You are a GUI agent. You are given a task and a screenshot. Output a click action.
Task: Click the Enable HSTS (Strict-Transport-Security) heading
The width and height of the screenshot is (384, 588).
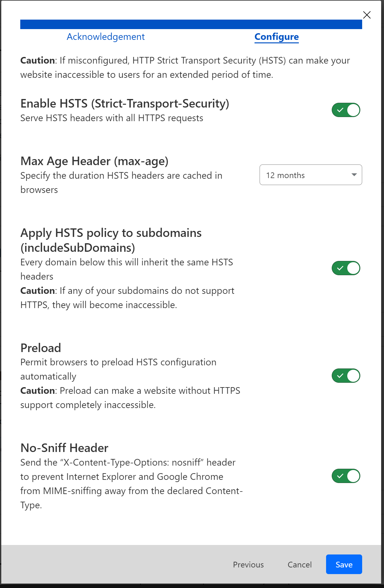[125, 104]
